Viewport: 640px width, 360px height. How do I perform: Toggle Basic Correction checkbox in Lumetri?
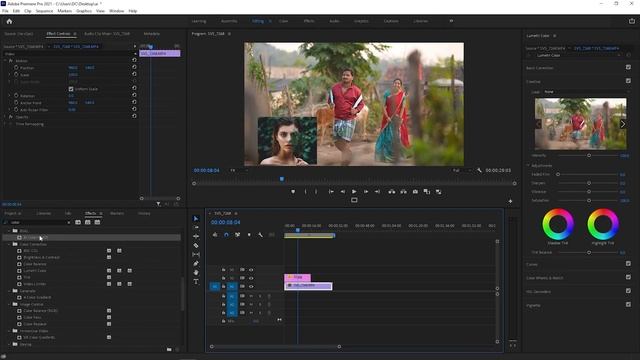(x=628, y=67)
